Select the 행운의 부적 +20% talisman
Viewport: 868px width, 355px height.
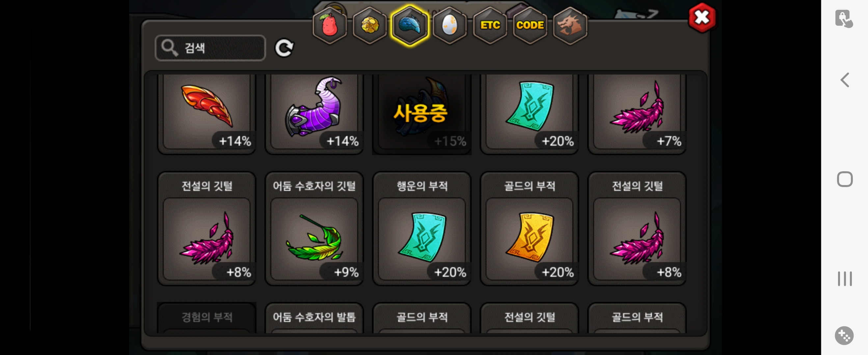(421, 229)
